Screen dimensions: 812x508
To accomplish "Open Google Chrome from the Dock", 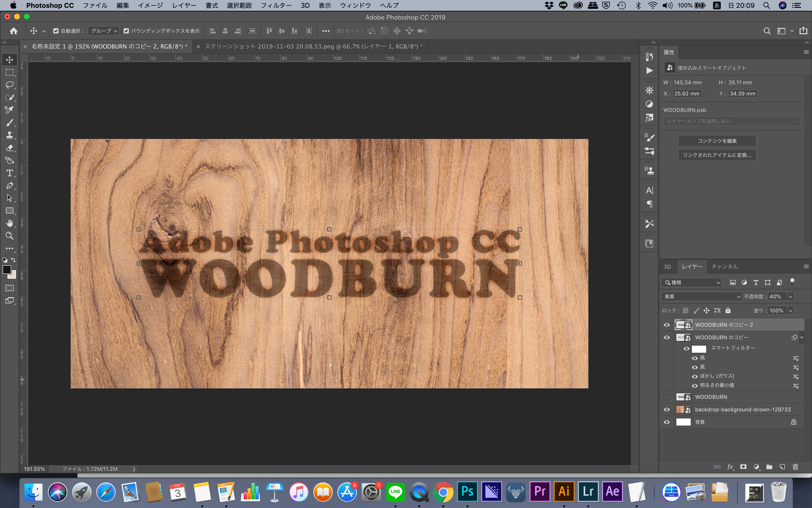I will (443, 492).
